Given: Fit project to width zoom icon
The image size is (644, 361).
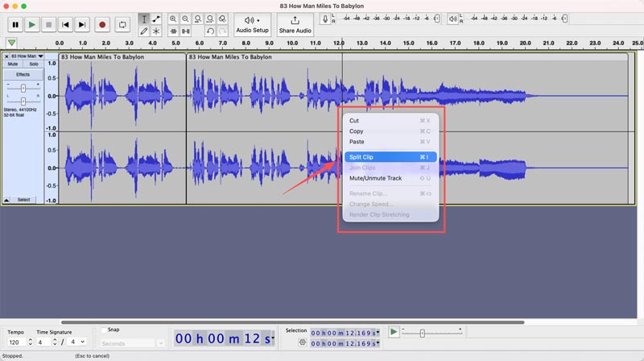Looking at the screenshot, I should [x=210, y=19].
